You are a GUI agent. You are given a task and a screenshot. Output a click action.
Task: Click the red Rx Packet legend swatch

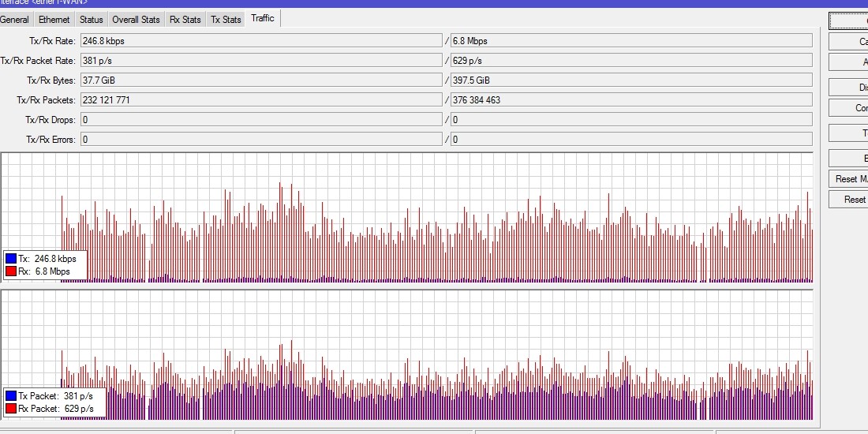[x=10, y=409]
